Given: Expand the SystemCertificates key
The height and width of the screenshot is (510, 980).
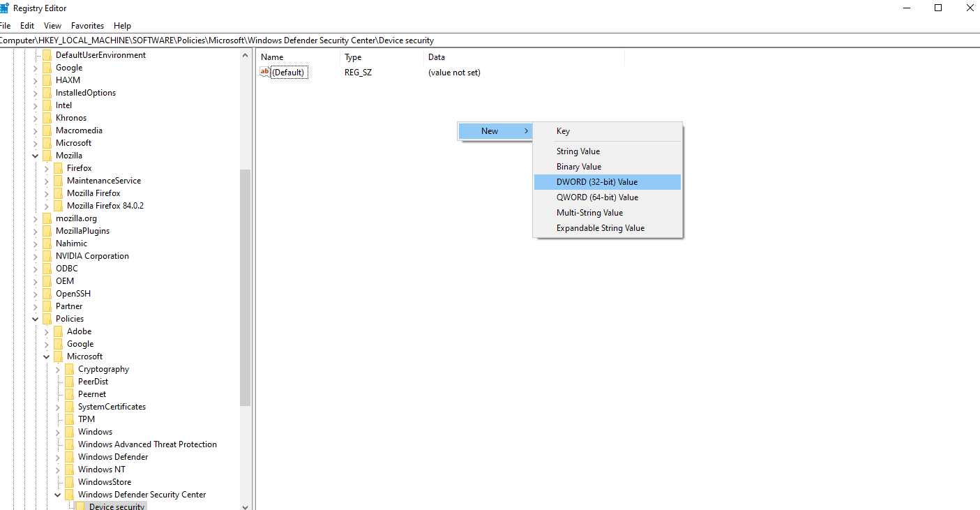Looking at the screenshot, I should (58, 407).
